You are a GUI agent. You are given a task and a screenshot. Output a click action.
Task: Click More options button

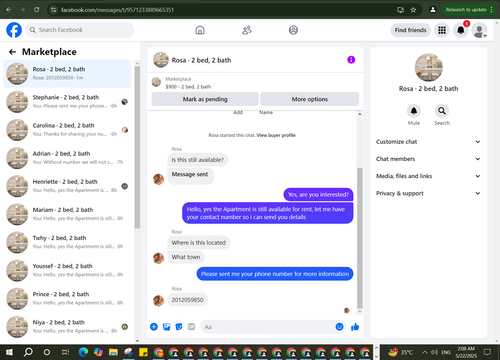(x=310, y=99)
